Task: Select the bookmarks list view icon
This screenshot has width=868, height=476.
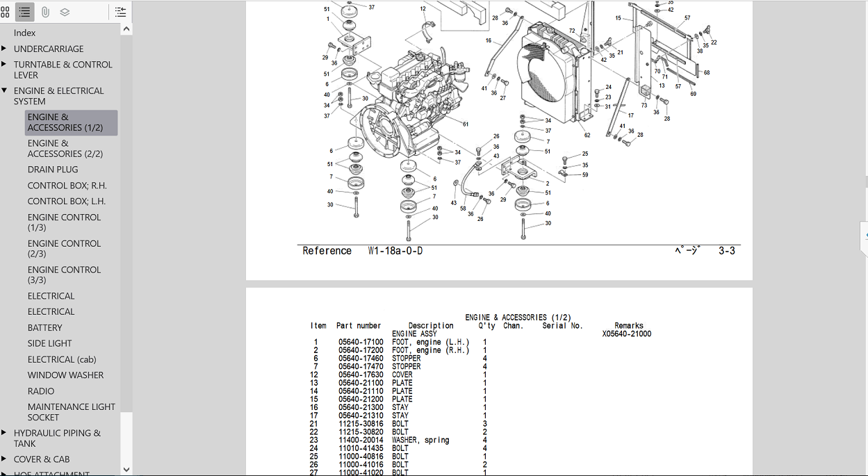Action: 25,12
